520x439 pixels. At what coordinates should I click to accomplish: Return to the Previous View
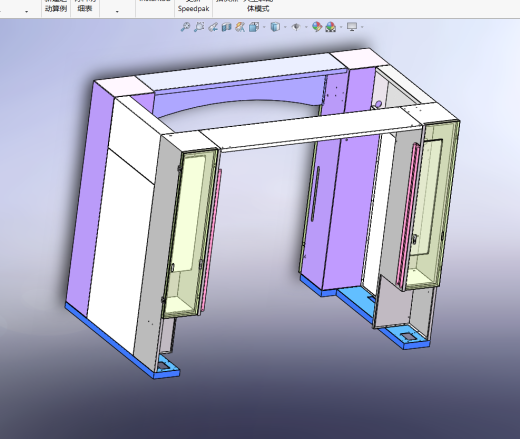pyautogui.click(x=213, y=27)
